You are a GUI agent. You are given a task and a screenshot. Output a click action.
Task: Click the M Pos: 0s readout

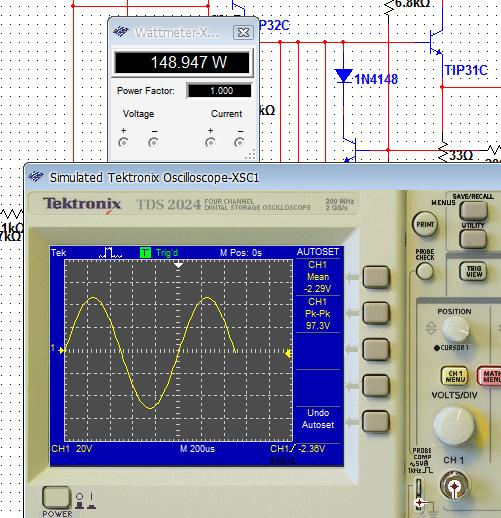241,253
